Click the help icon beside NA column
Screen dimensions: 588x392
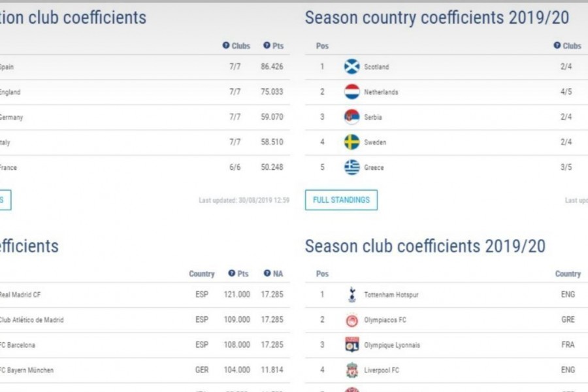267,273
